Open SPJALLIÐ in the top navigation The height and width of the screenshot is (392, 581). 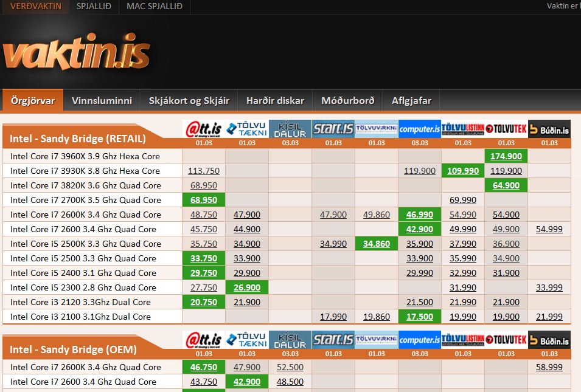tap(94, 6)
